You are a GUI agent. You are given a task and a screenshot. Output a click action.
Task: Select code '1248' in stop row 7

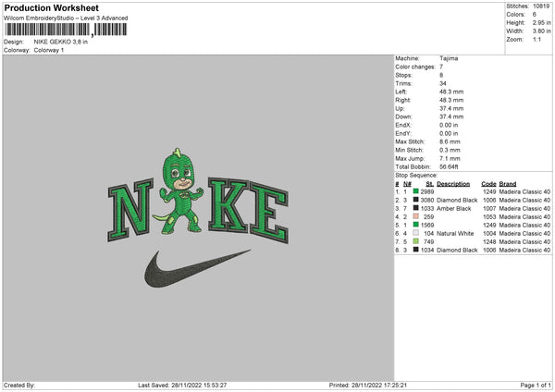(489, 241)
